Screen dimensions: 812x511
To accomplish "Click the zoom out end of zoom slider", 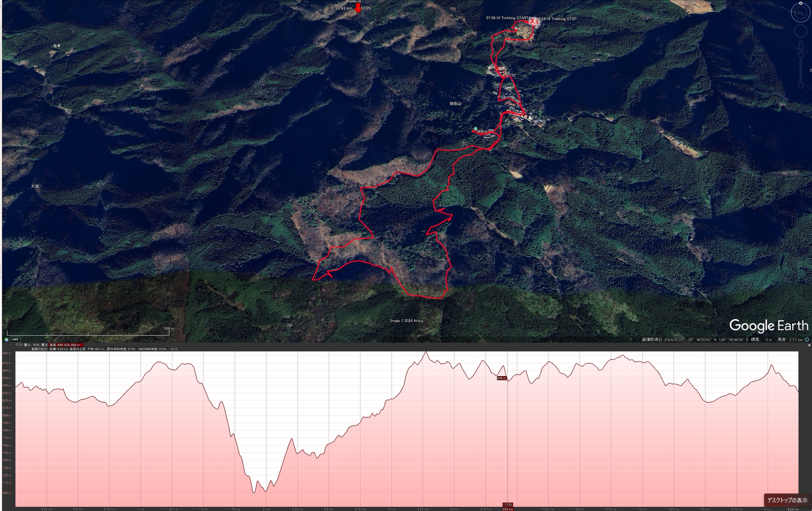I will pos(801,86).
